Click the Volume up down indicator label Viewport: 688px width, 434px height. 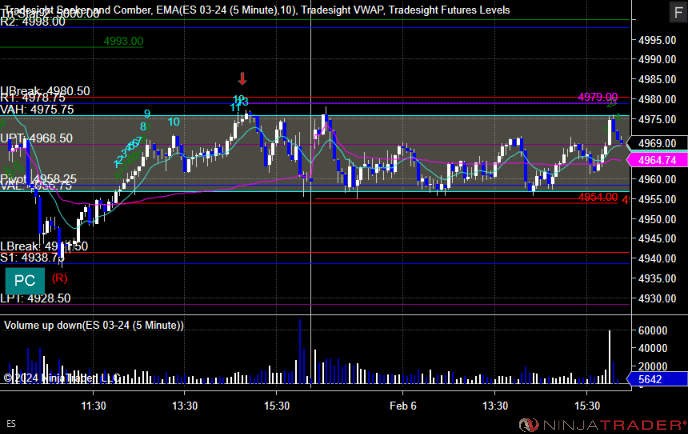coord(94,325)
